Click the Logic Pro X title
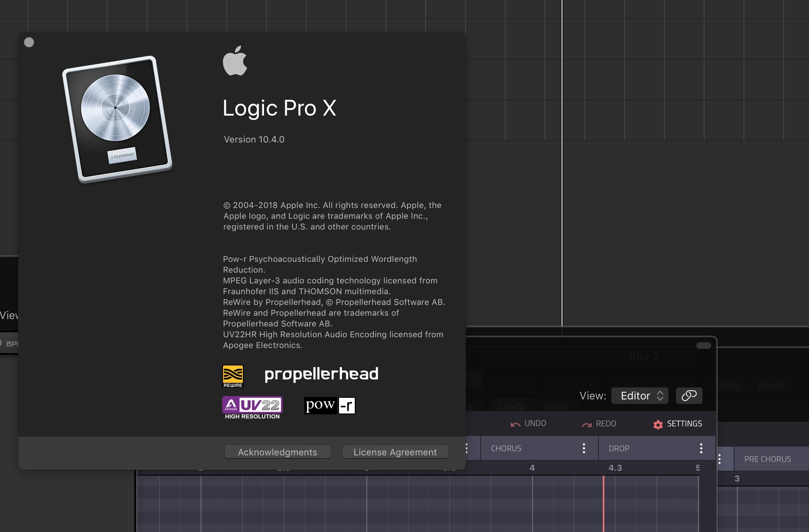 tap(279, 108)
